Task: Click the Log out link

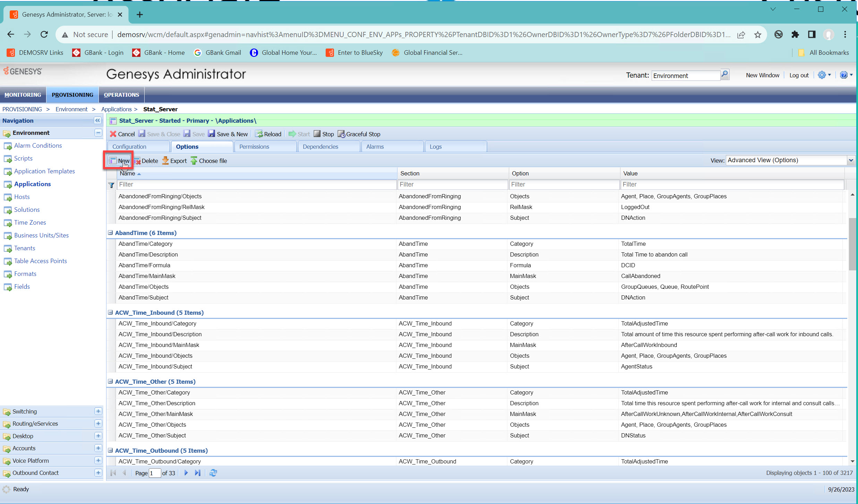Action: [x=799, y=75]
